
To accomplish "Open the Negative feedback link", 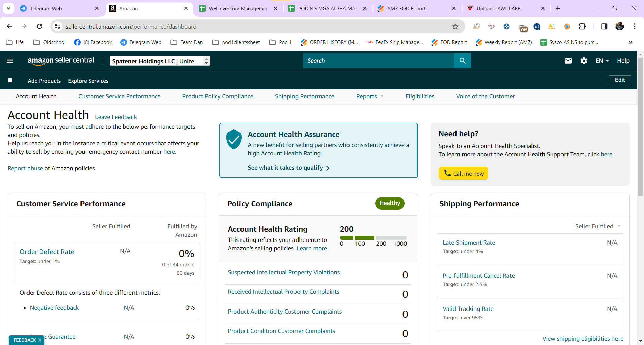I will (54, 308).
